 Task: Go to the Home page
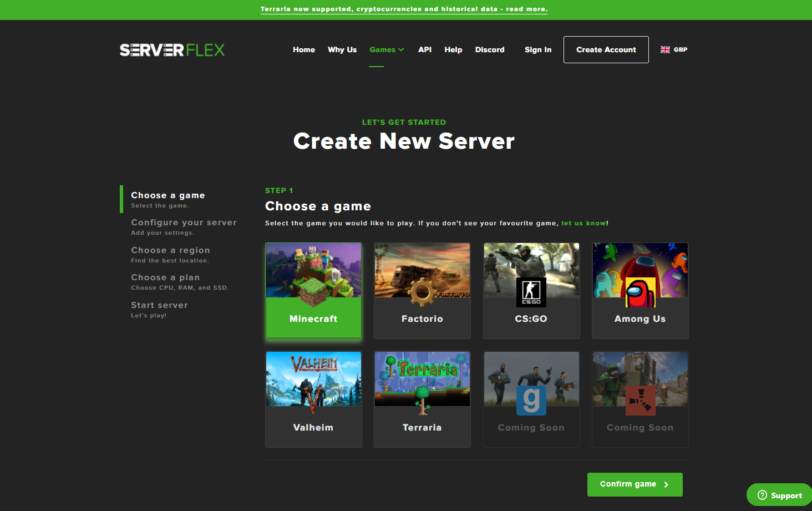click(x=304, y=49)
